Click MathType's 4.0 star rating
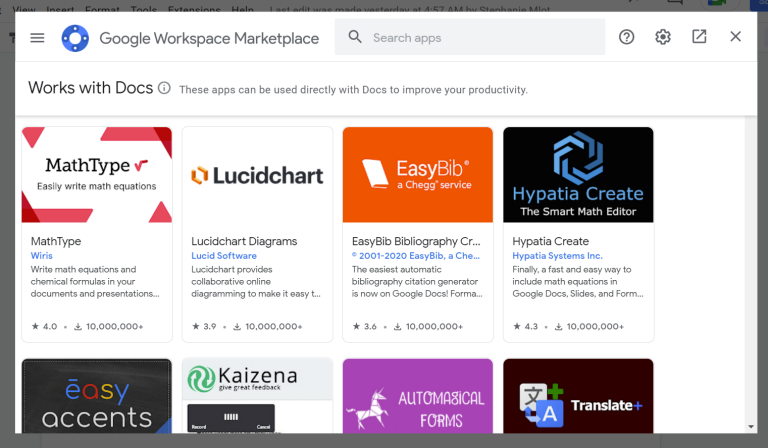This screenshot has width=768, height=448. pos(45,327)
